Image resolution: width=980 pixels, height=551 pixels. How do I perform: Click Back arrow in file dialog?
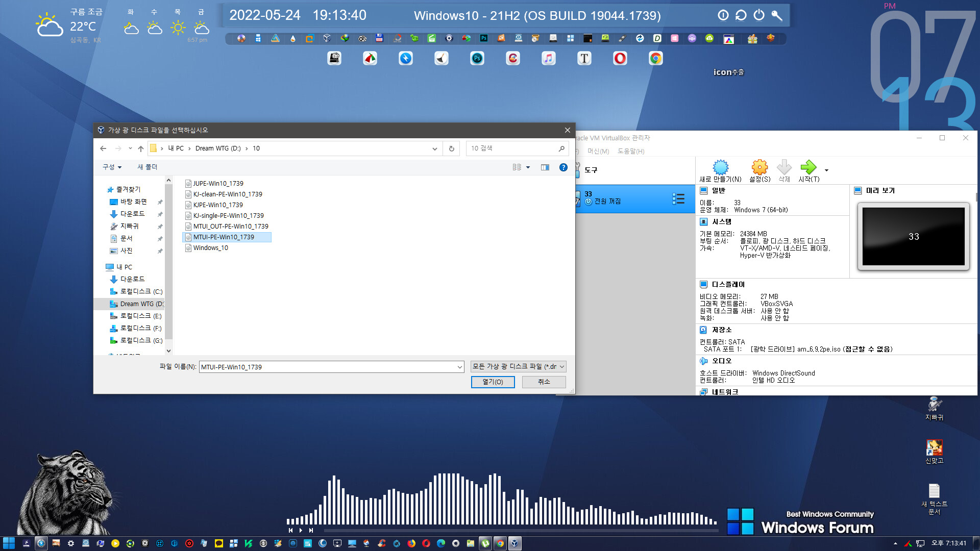tap(103, 148)
